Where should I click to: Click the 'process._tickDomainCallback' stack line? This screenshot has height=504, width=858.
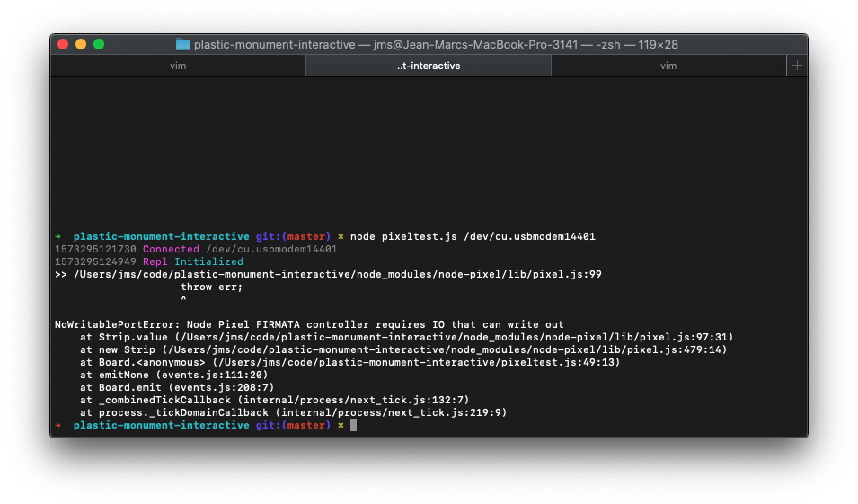click(293, 412)
